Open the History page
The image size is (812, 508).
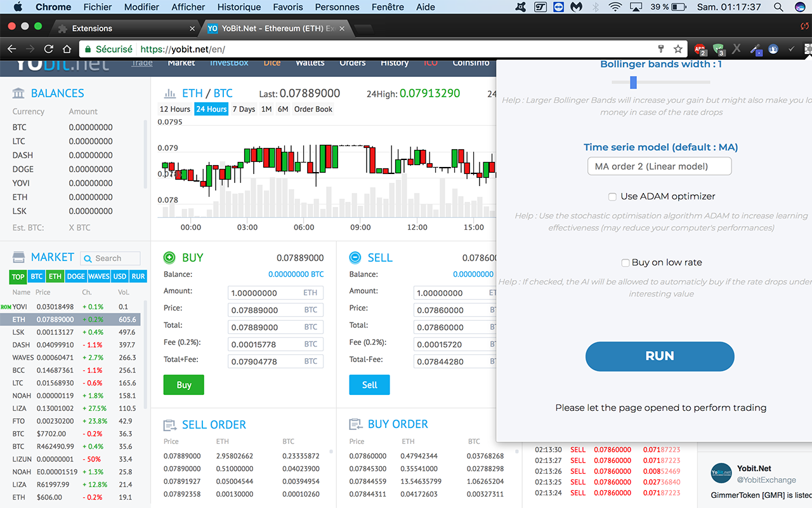click(395, 63)
